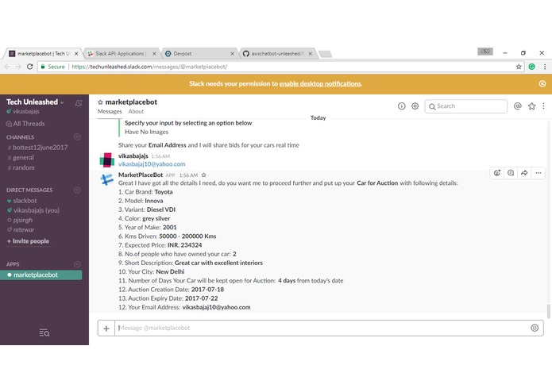Close the Devpost browser tab

tap(232, 54)
